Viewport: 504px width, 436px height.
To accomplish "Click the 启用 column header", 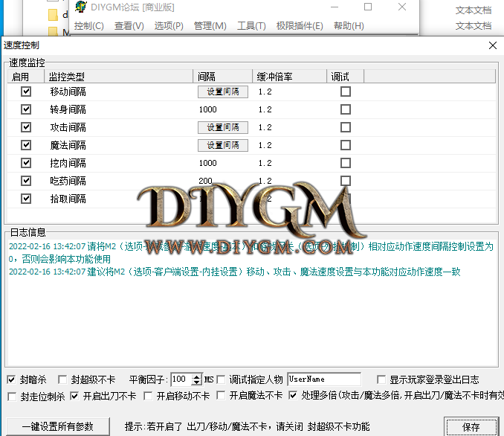I will coord(26,77).
